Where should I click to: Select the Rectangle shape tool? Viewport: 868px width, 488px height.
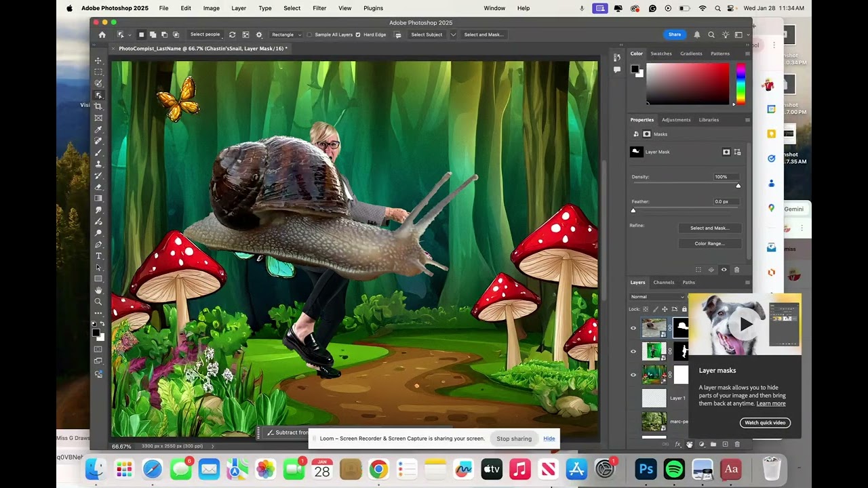coord(98,279)
